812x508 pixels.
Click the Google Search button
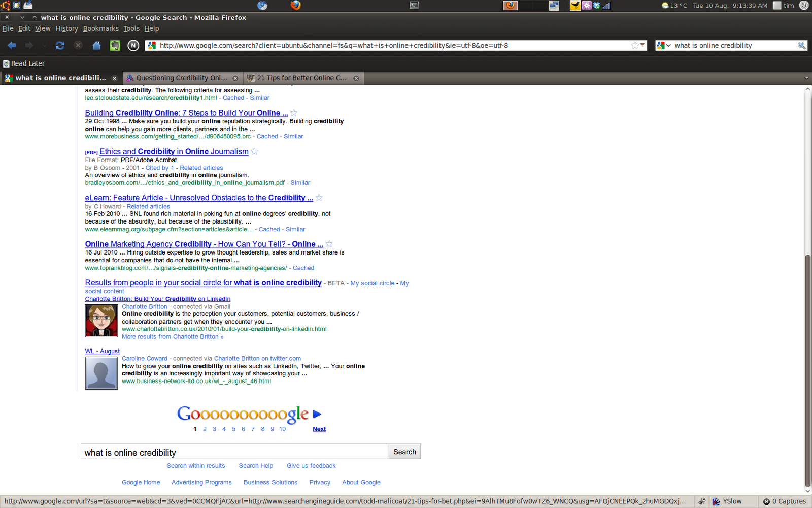[404, 452]
